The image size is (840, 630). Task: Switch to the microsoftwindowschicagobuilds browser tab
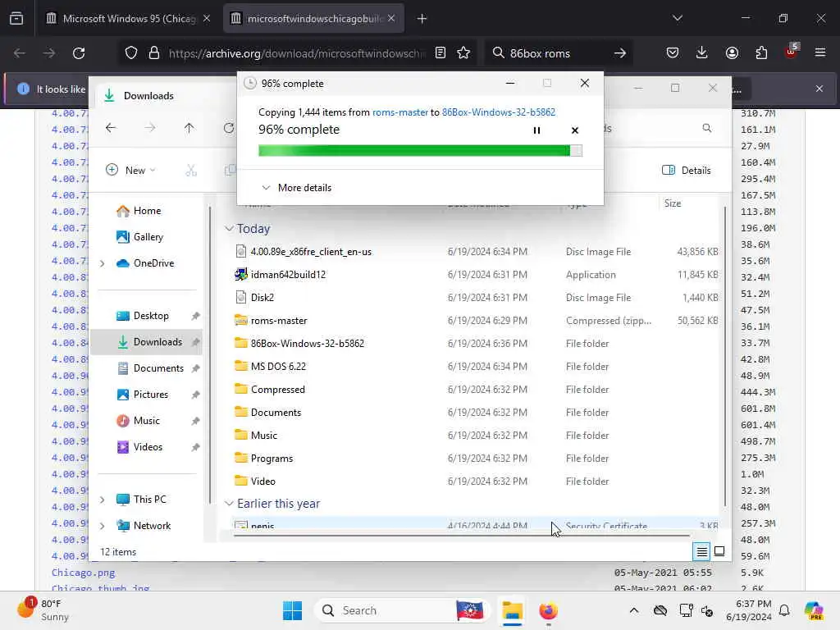coord(314,19)
